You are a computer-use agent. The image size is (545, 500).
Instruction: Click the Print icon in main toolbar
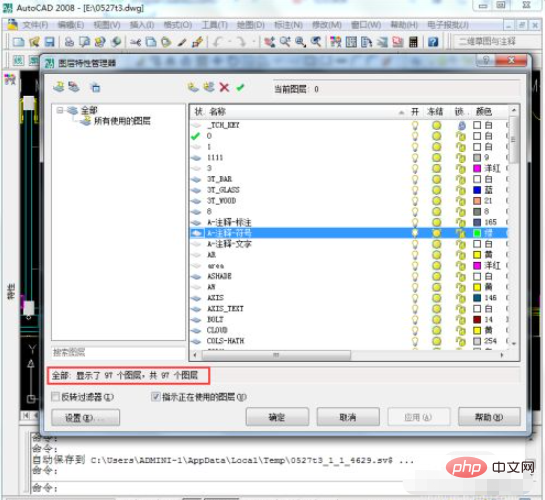(69, 42)
